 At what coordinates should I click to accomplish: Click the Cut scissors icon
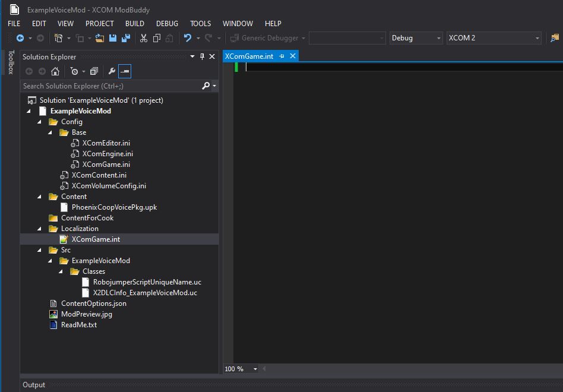143,38
